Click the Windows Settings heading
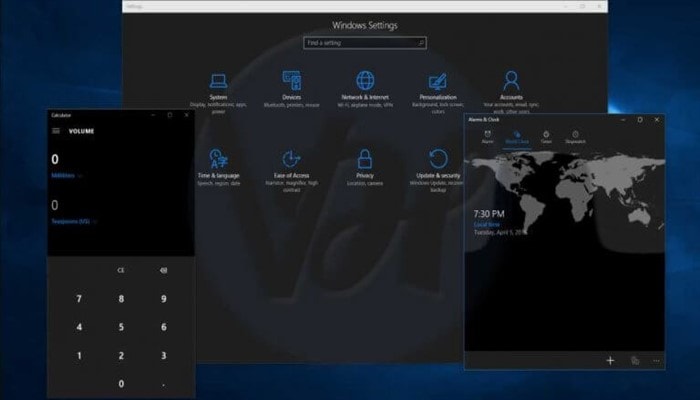This screenshot has width=700, height=400. 365,25
